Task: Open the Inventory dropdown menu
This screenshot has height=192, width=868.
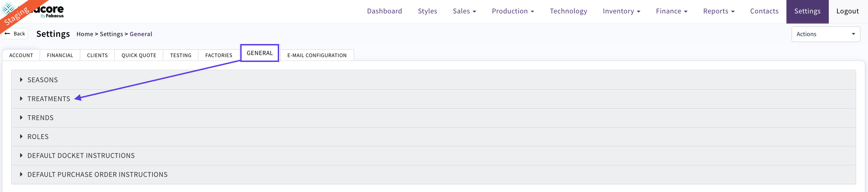Action: pyautogui.click(x=621, y=11)
